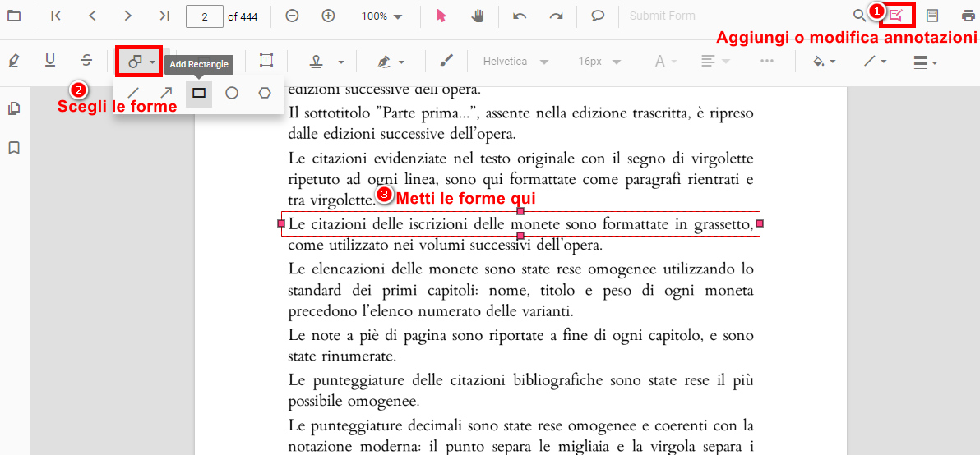Choose the Arrow shape
The width and height of the screenshot is (980, 455).
point(166,93)
